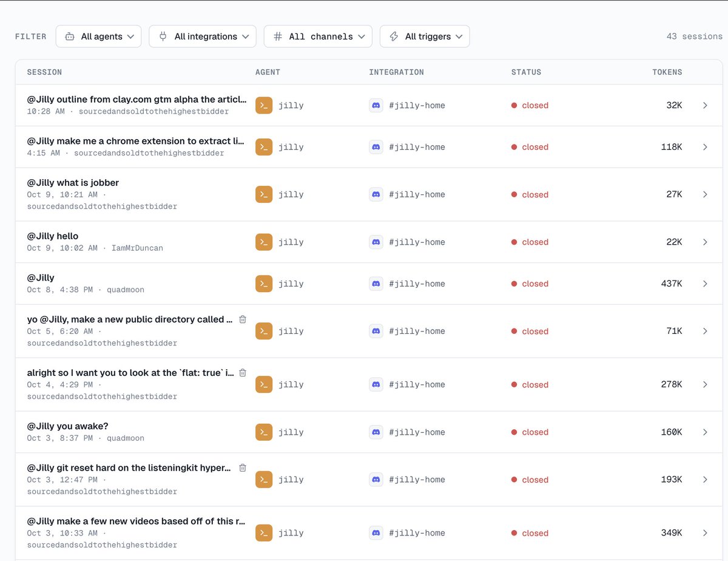Open '@Jilly you awake?' session title
Viewport: 728px width, 561px height.
click(68, 426)
